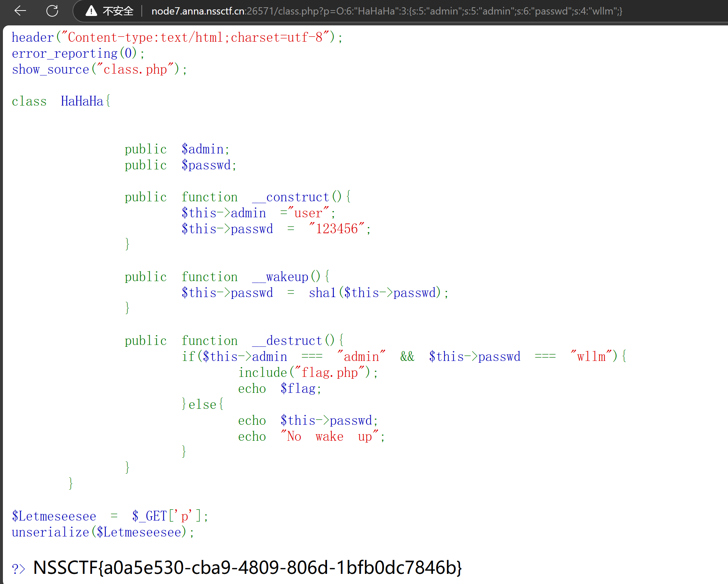The image size is (728, 584).
Task: Select the NSSCTF flag text at the bottom
Action: (x=248, y=567)
